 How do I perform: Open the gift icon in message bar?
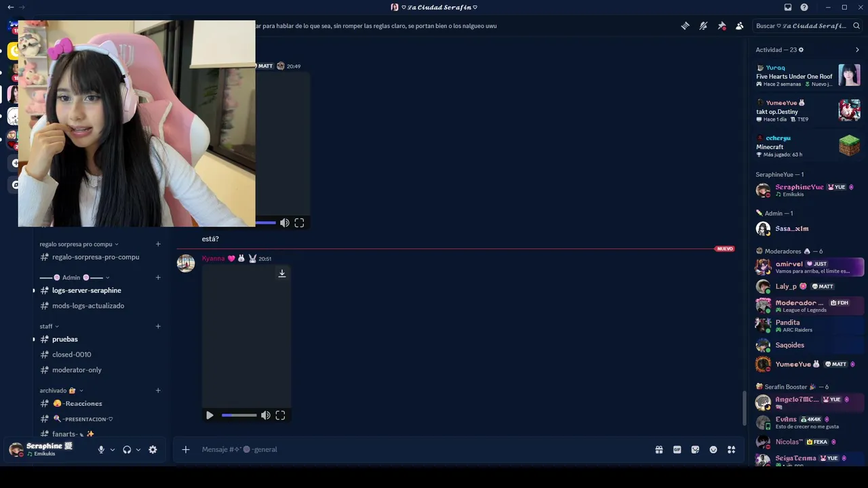(658, 449)
